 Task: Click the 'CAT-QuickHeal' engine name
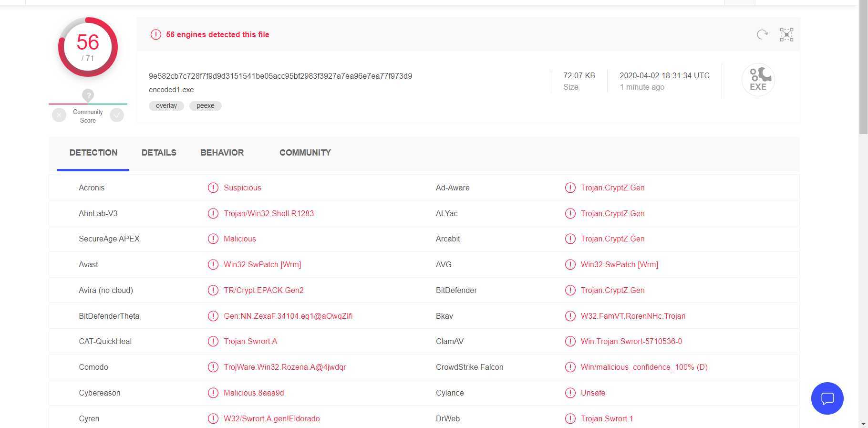[105, 341]
